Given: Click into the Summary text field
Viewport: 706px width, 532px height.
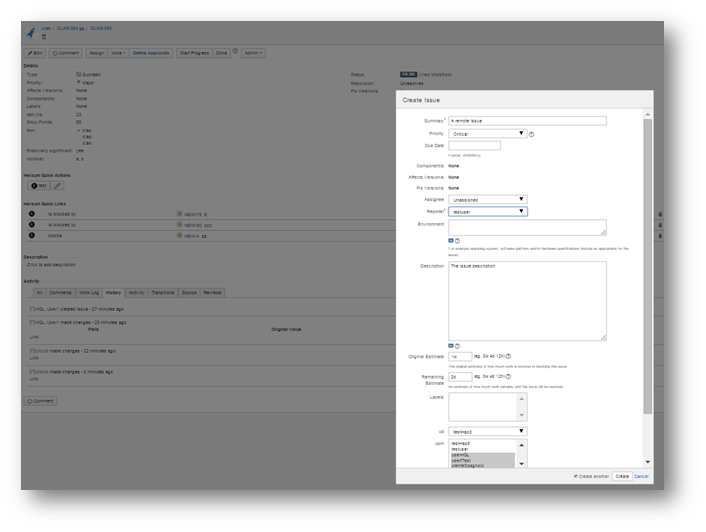Looking at the screenshot, I should tap(527, 120).
